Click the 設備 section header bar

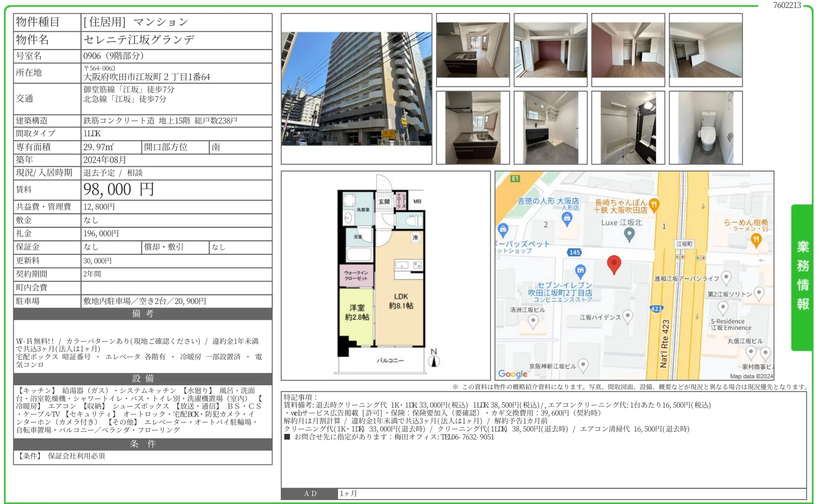(143, 378)
